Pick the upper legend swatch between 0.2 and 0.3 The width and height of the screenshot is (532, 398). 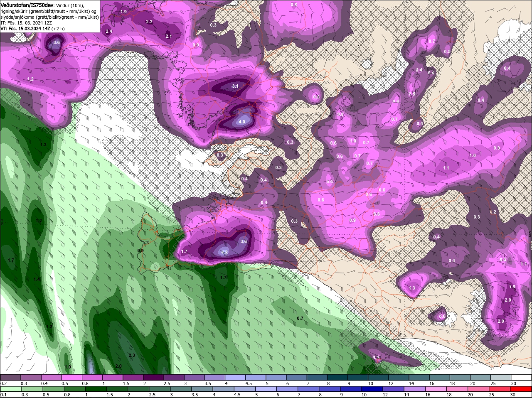[11, 377]
